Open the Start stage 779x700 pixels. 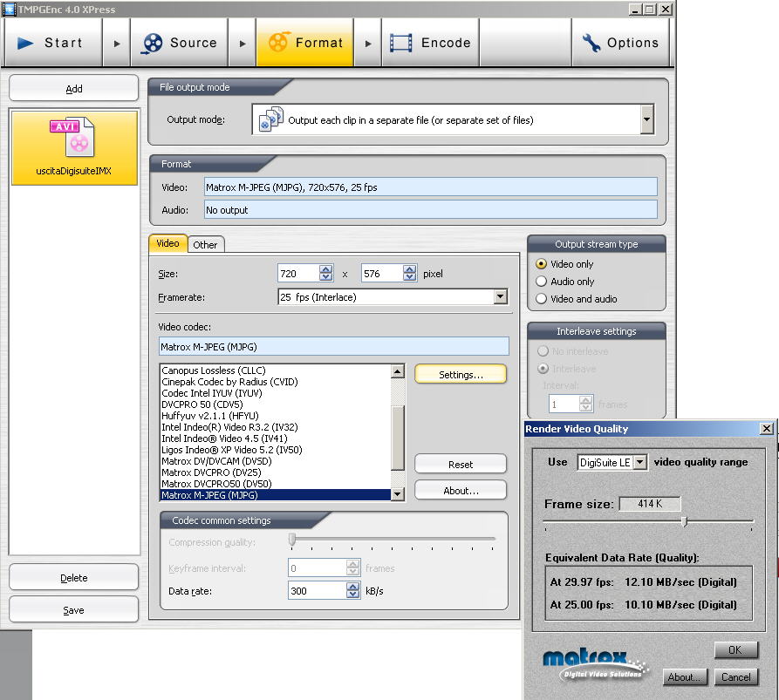[53, 43]
